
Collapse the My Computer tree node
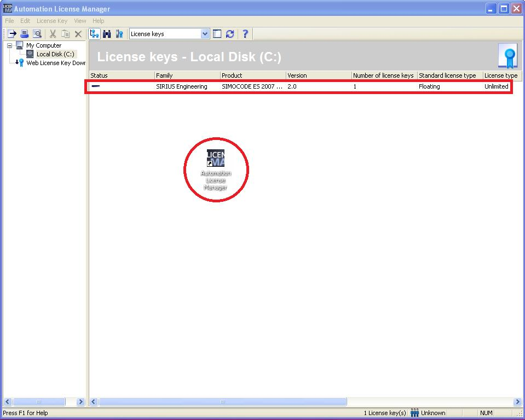coord(10,45)
